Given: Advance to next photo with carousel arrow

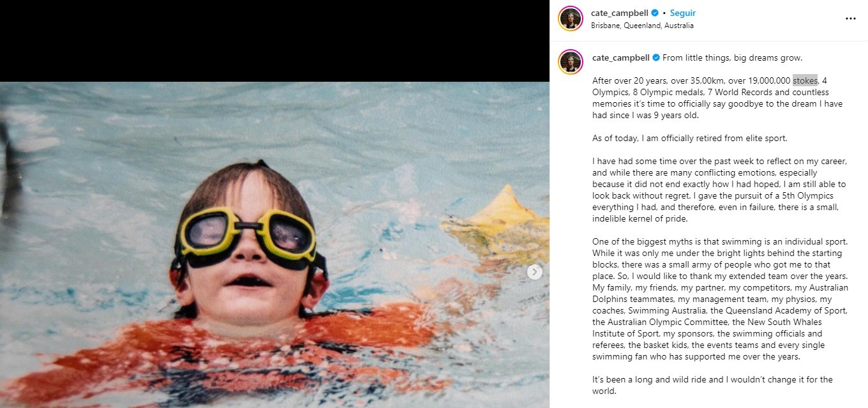Looking at the screenshot, I should click(535, 272).
